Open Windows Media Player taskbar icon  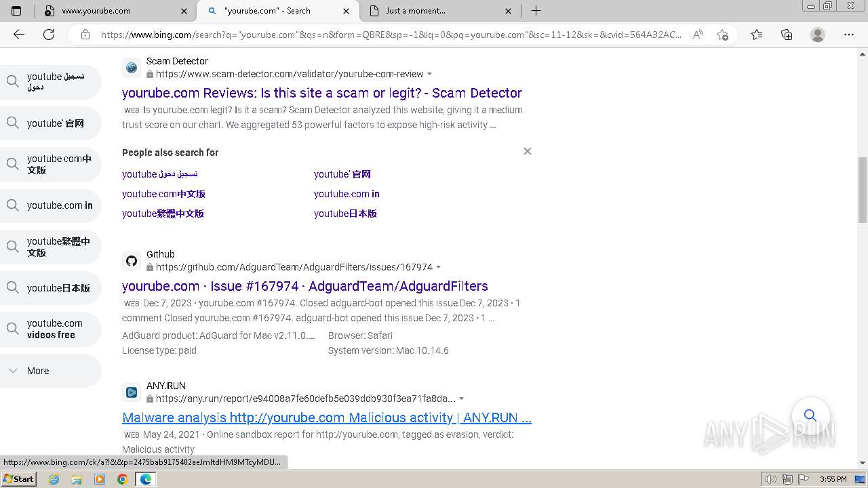click(100, 479)
